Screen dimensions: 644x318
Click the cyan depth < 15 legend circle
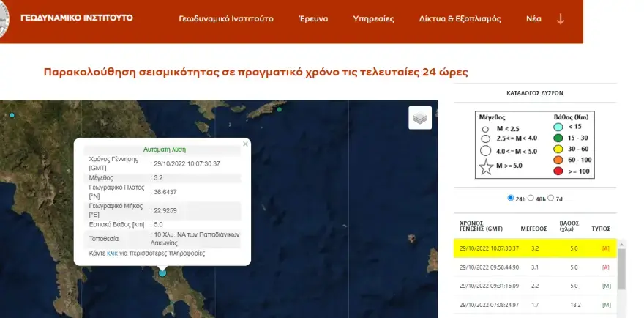558,127
